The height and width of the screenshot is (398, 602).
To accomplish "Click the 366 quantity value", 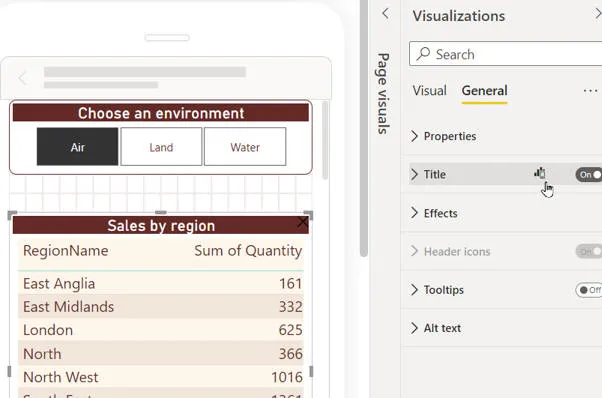I will (x=291, y=354).
